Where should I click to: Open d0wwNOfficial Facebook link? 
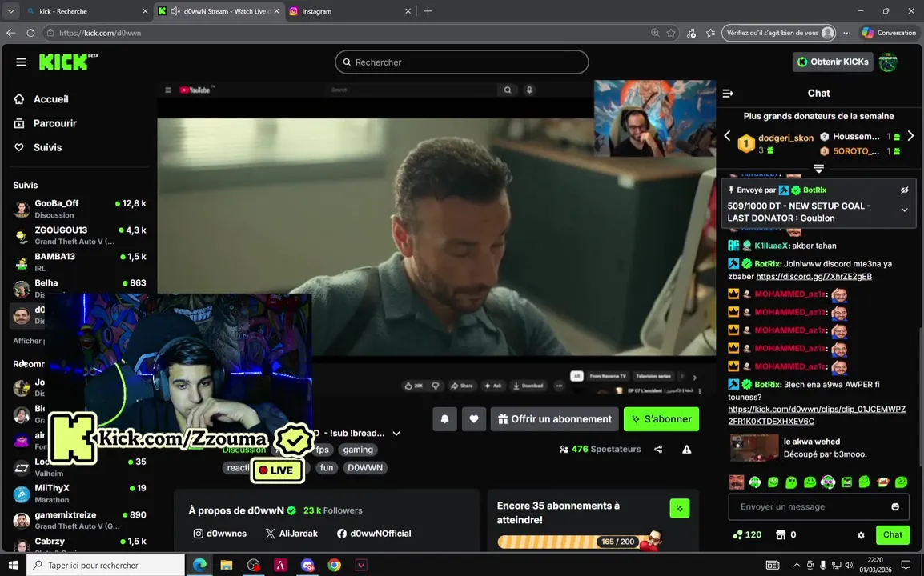coord(374,534)
